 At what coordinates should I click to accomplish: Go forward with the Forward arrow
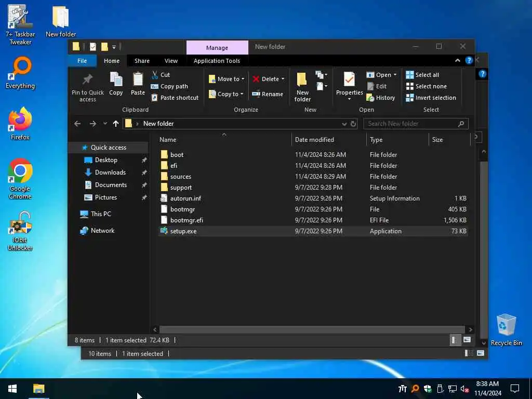tap(92, 124)
